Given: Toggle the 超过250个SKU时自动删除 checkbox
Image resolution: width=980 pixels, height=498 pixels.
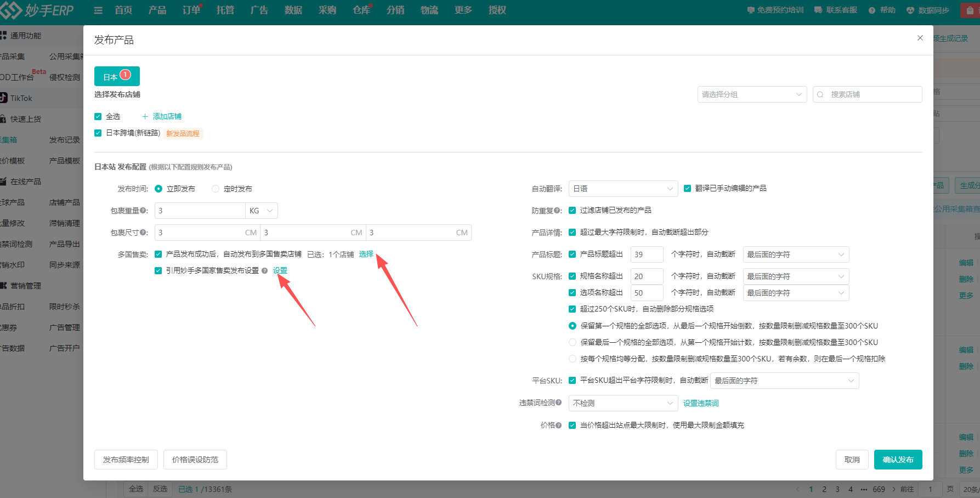Looking at the screenshot, I should tap(573, 309).
